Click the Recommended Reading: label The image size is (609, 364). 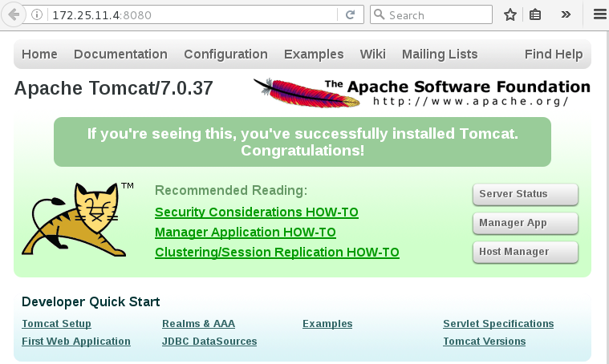(231, 190)
